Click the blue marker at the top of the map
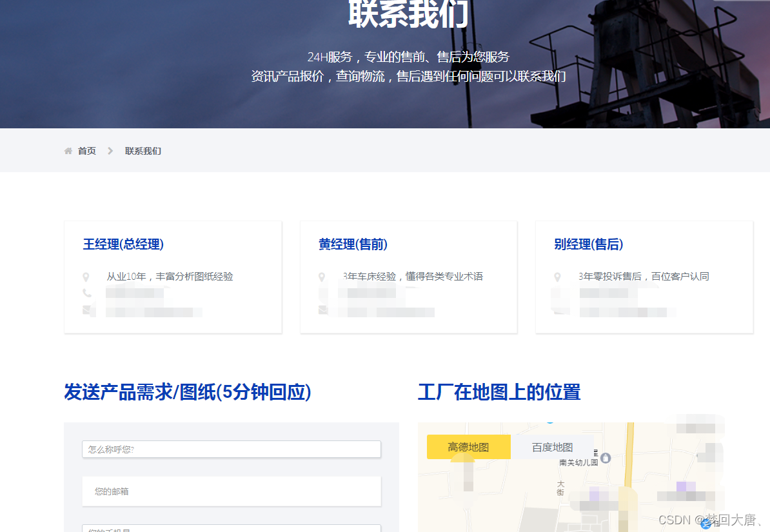This screenshot has width=770, height=532. [549, 422]
